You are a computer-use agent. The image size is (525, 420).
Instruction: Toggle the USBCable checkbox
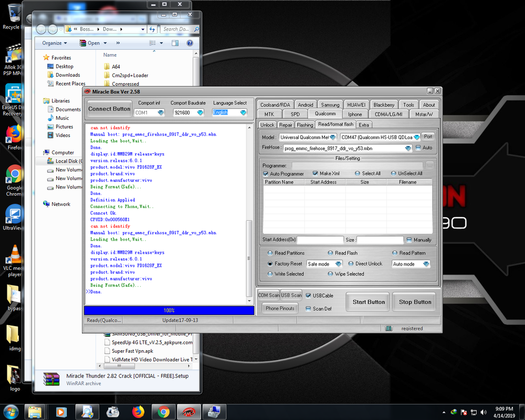[308, 296]
